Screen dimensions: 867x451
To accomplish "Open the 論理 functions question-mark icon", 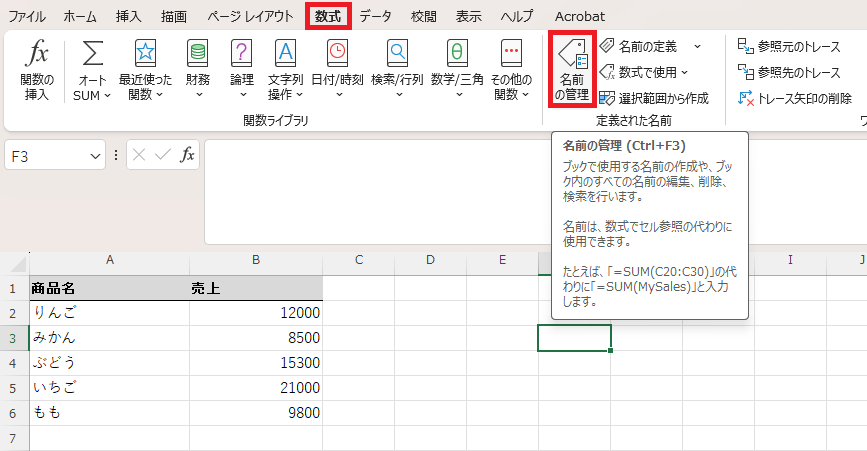I will coord(242,54).
